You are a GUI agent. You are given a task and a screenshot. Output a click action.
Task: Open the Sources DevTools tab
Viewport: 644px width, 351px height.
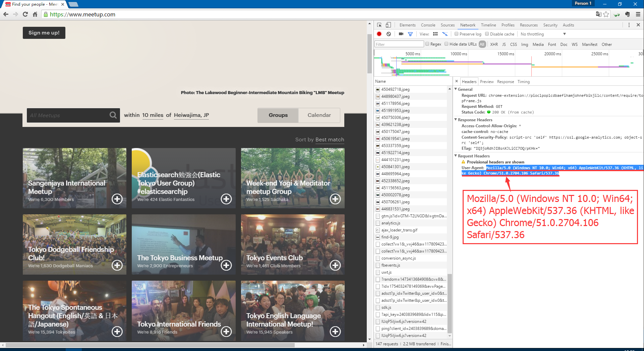coord(448,25)
